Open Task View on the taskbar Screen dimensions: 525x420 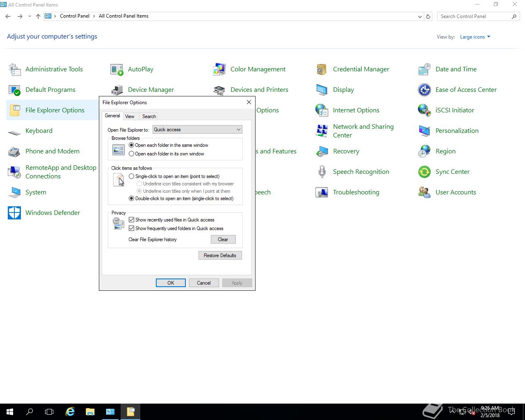[x=49, y=412]
